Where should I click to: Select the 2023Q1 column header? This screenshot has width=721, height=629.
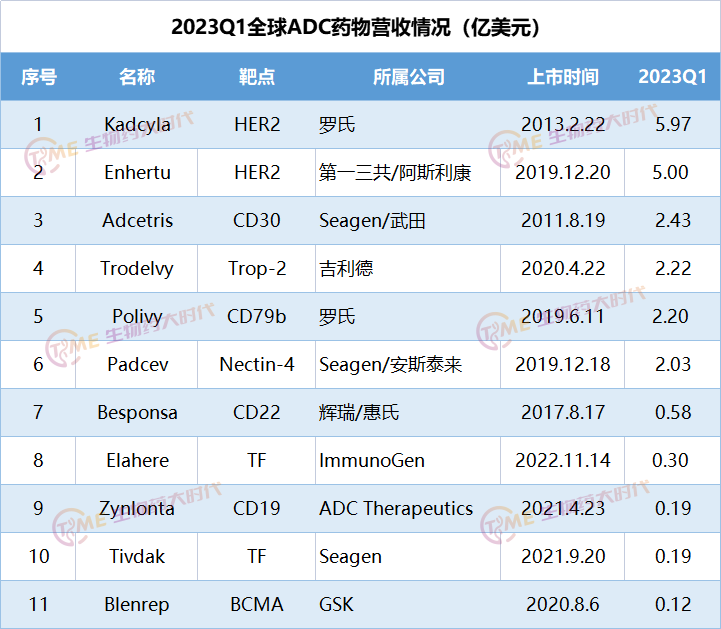click(x=672, y=77)
